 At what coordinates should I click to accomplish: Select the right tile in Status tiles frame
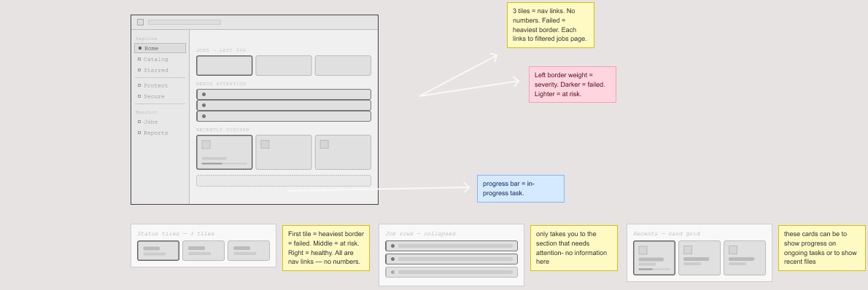(x=249, y=251)
